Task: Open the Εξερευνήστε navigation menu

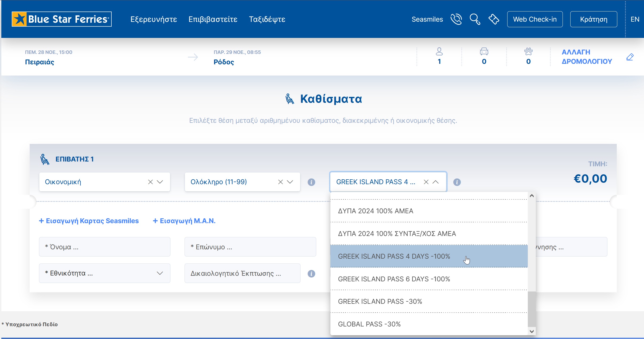Action: click(154, 19)
